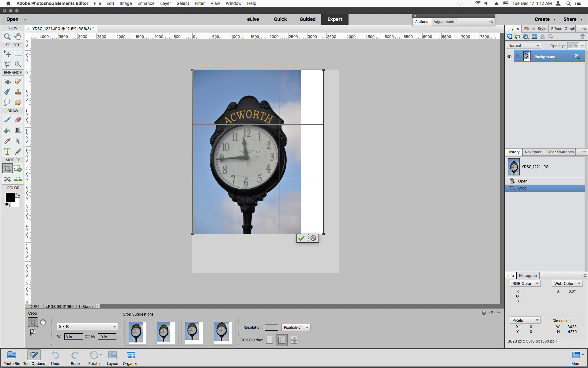This screenshot has height=368, width=588.
Task: Select the Clone Stamp tool
Action: pos(18,92)
